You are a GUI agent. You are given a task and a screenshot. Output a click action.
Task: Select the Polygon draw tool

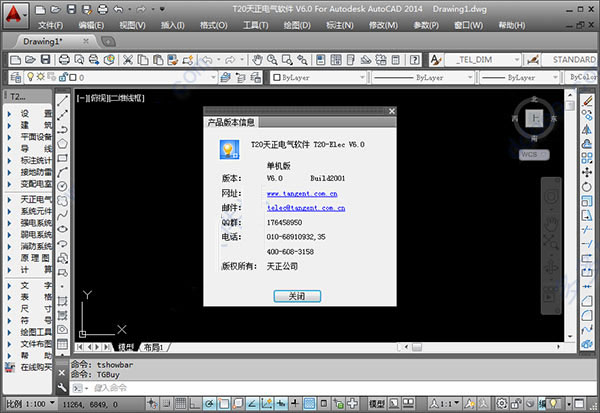click(62, 144)
